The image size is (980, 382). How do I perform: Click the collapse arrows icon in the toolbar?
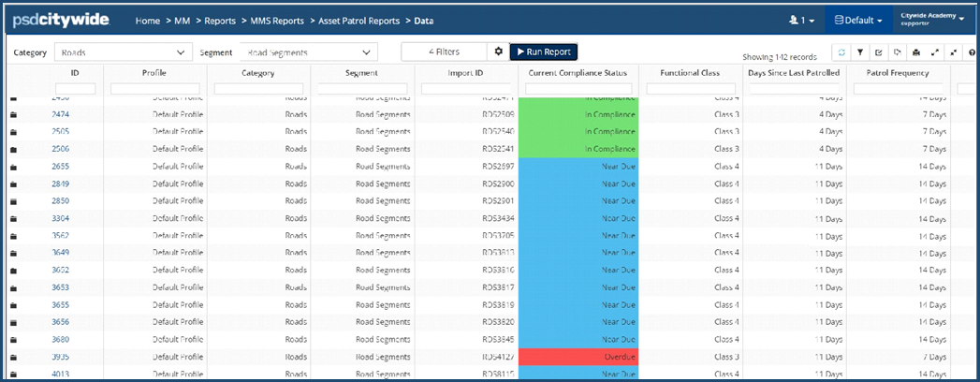pyautogui.click(x=952, y=52)
